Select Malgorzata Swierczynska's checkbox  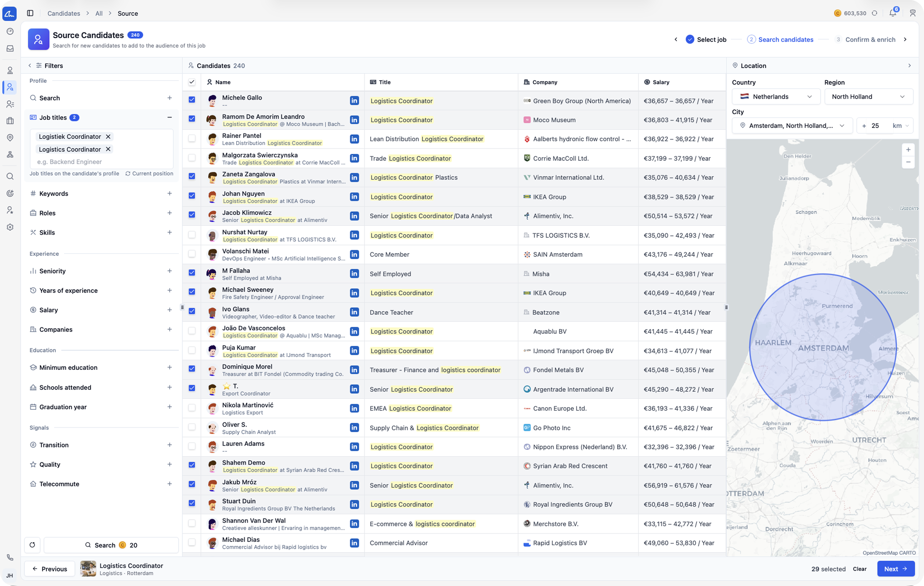coord(192,158)
